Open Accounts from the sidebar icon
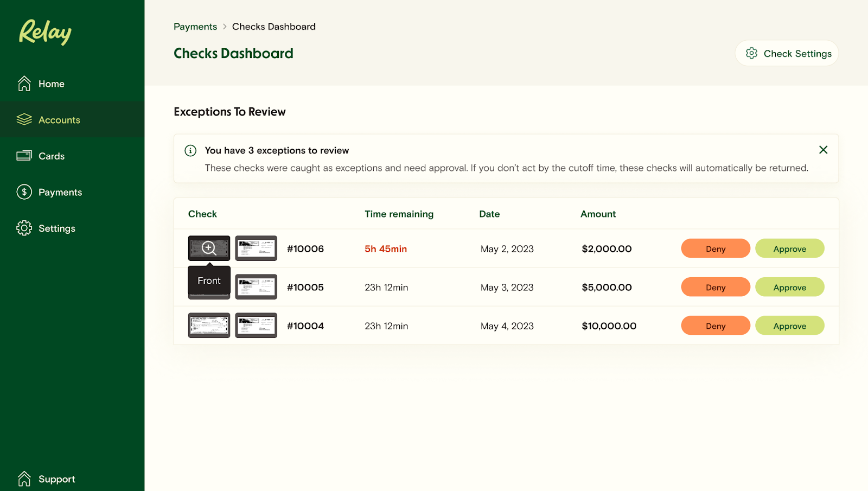Viewport: 868px width, 491px height. 24,119
